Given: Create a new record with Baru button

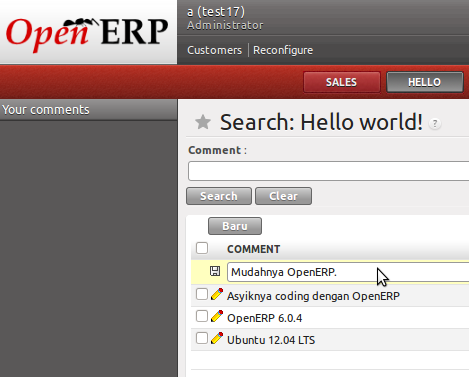Looking at the screenshot, I should tap(235, 226).
